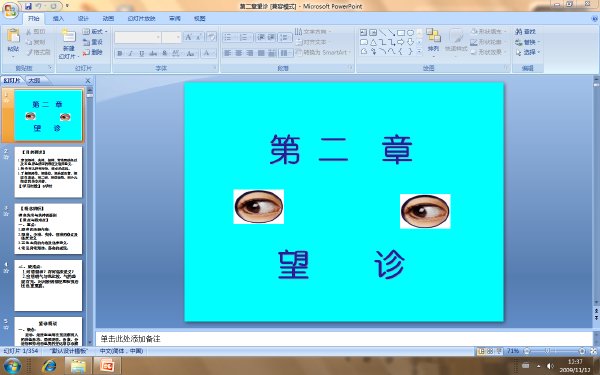
Task: Open the 幻灯片放映 (Slide Show) ribbon tab
Action: (141, 18)
